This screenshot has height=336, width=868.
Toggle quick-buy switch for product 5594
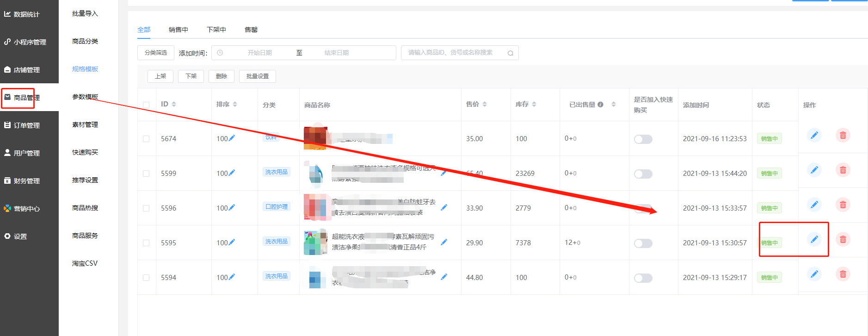pos(643,278)
